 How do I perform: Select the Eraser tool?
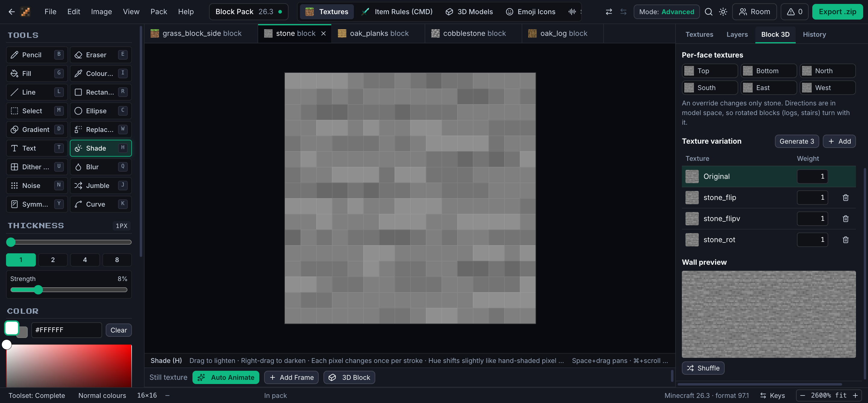point(101,55)
